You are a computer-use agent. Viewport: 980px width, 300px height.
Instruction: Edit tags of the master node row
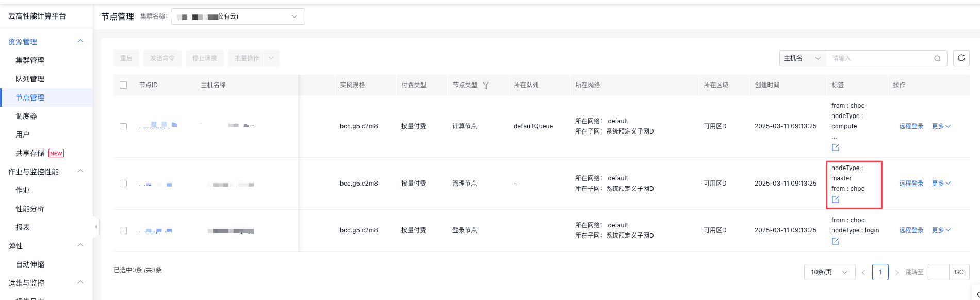pos(836,199)
